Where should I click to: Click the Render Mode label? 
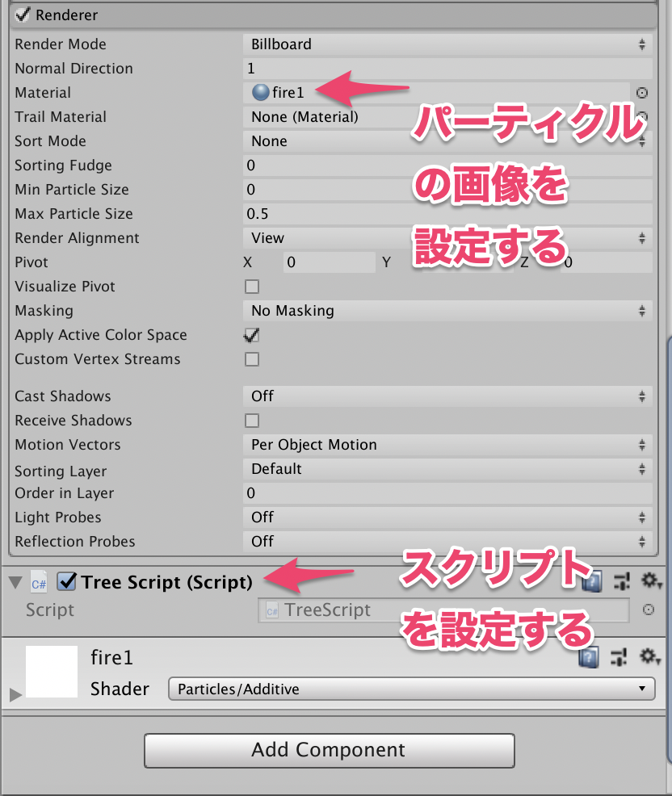[61, 44]
